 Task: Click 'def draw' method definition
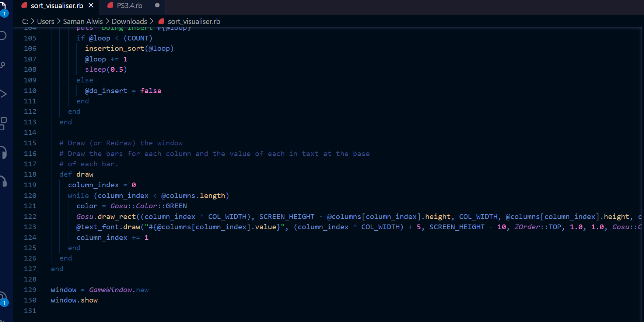77,174
